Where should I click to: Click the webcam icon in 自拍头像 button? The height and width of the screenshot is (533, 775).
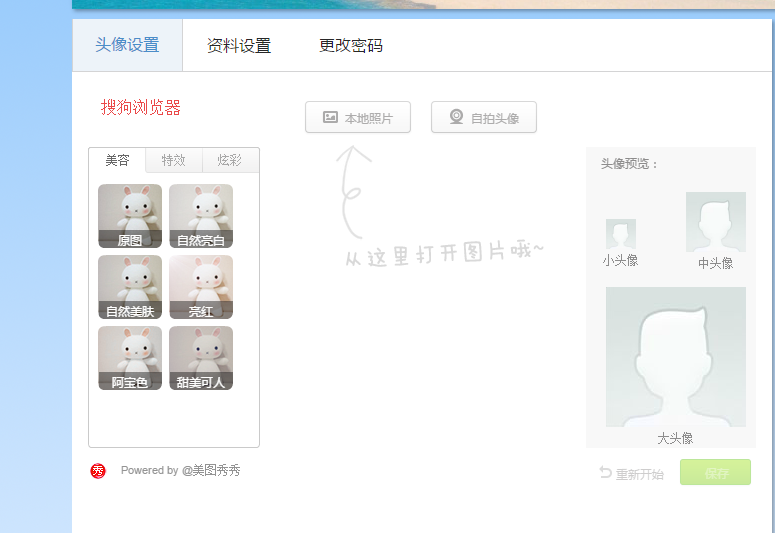click(456, 117)
